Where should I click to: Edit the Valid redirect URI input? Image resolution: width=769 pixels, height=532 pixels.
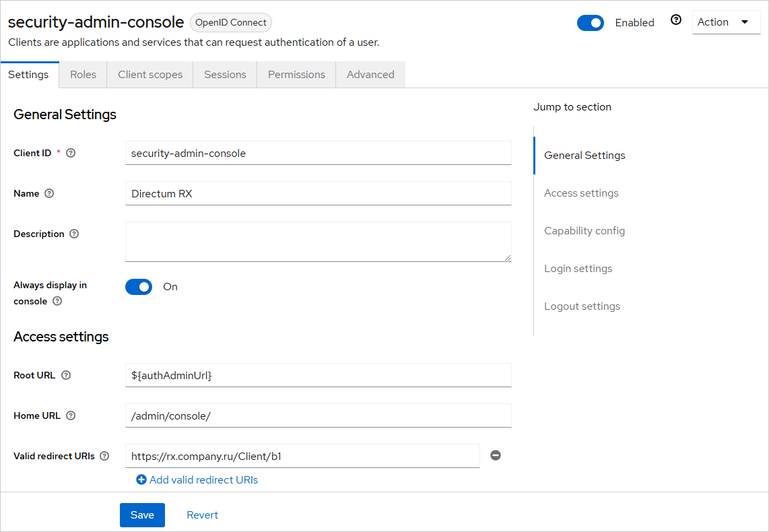302,456
